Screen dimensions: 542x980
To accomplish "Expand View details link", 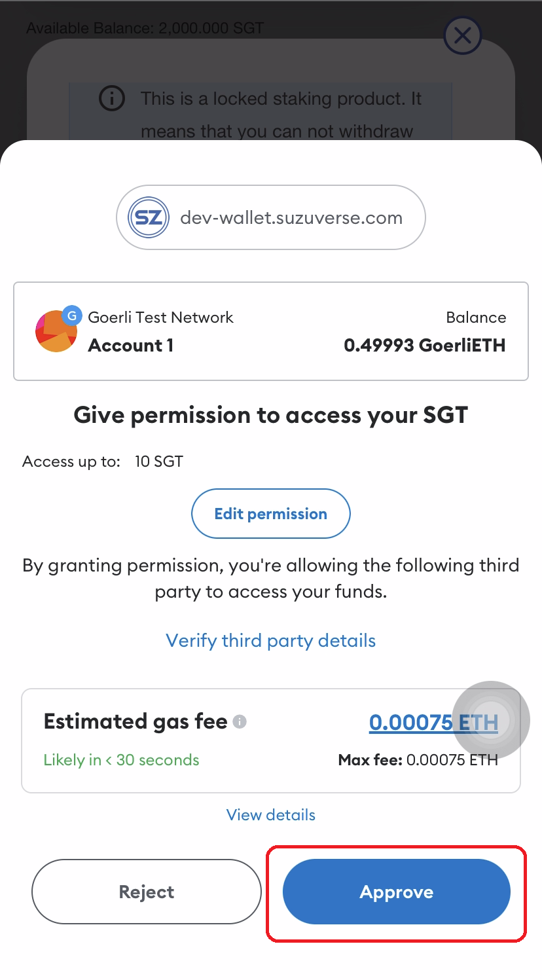I will 271,815.
